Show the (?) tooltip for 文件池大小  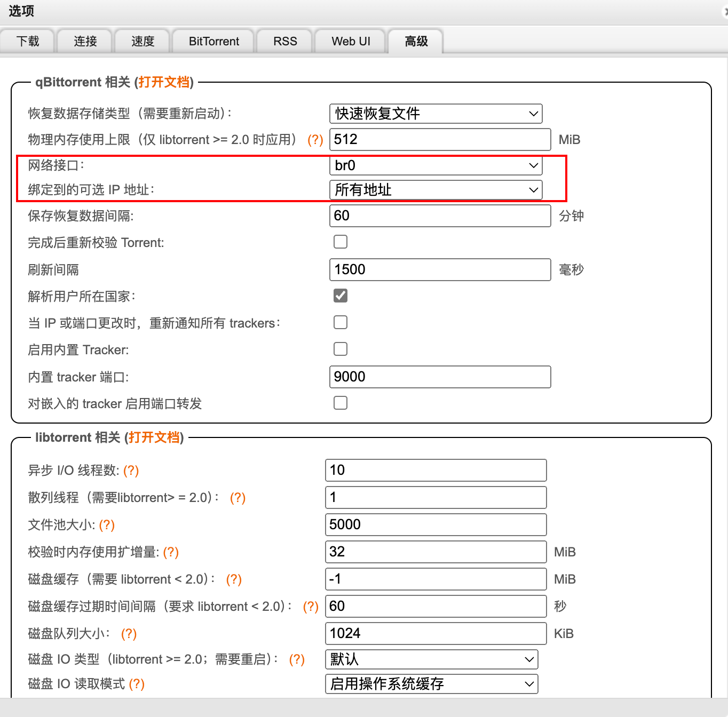tap(107, 525)
